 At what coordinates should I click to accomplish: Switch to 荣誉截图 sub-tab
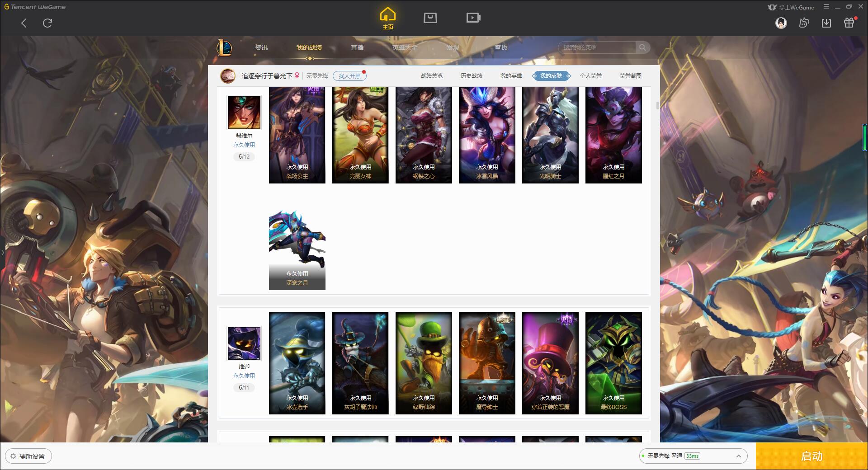(631, 76)
